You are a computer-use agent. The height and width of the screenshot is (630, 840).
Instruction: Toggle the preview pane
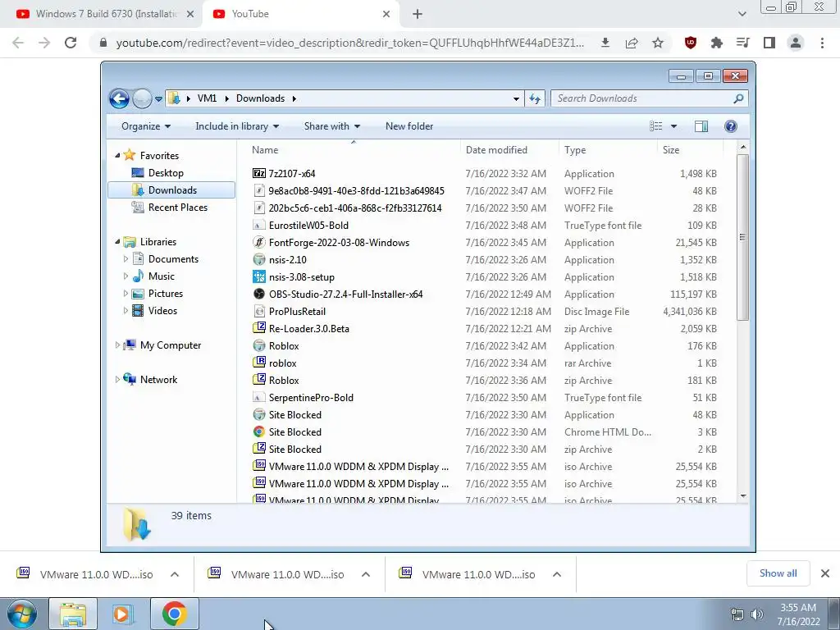click(x=701, y=126)
